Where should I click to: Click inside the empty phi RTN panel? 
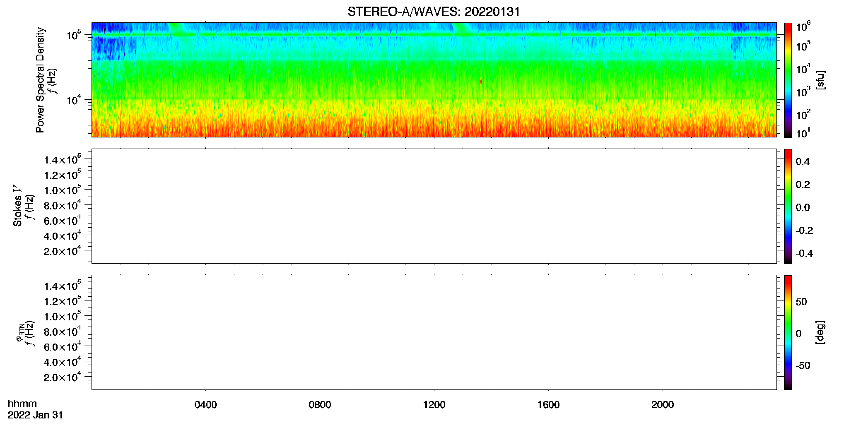click(x=434, y=332)
